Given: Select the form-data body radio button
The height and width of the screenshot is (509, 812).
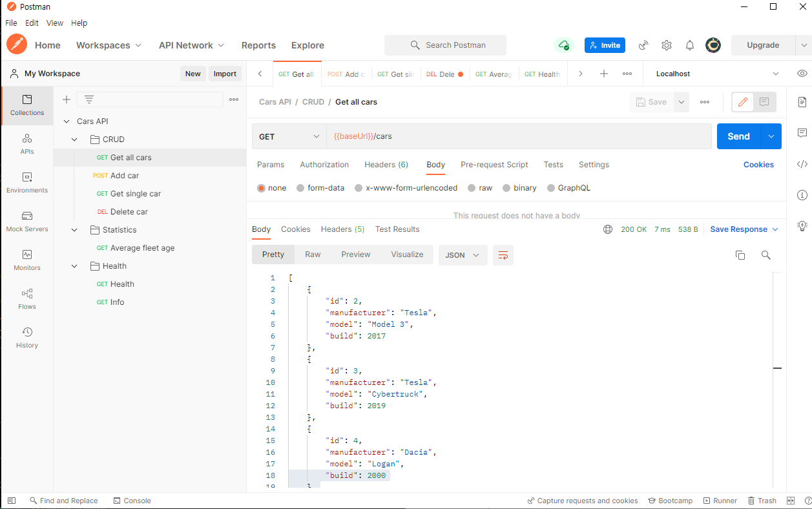Looking at the screenshot, I should click(300, 188).
